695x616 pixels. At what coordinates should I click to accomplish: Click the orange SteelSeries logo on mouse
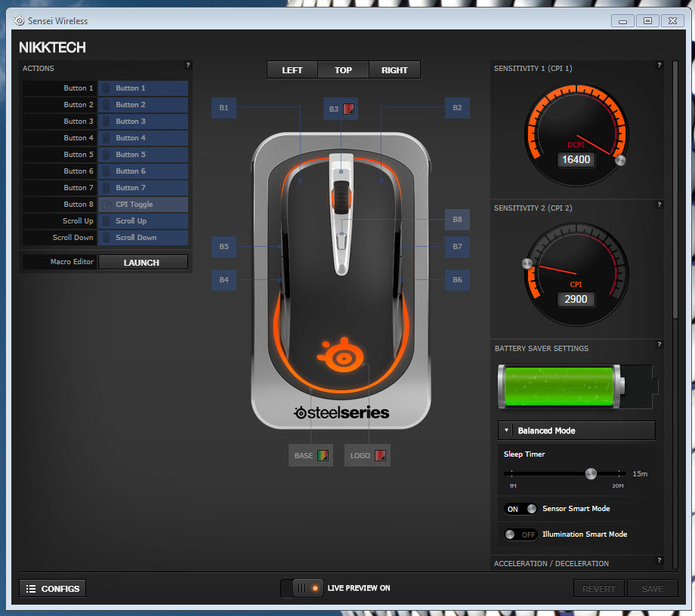341,355
